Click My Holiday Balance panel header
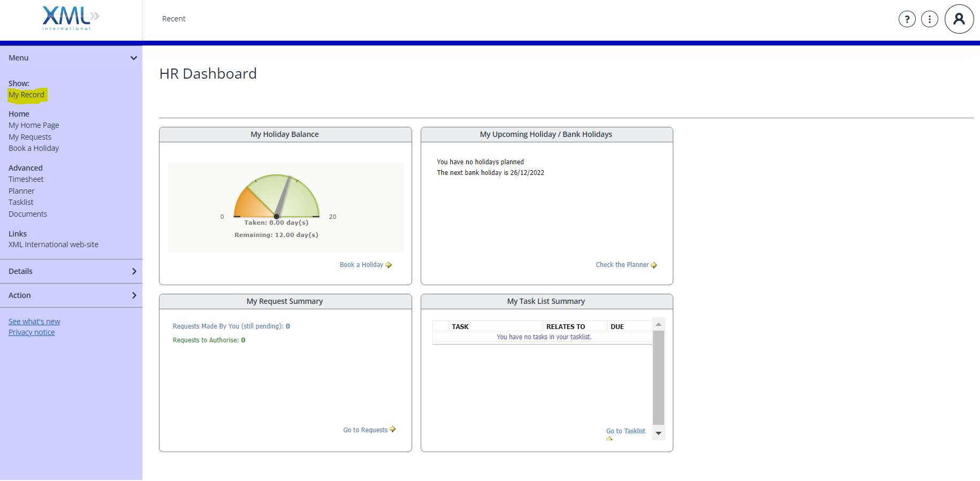The width and height of the screenshot is (980, 481). [x=285, y=134]
